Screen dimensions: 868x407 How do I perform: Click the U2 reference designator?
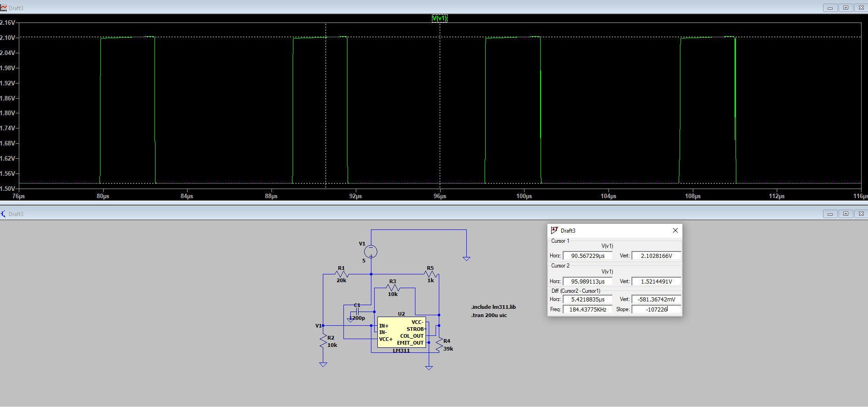tap(401, 314)
